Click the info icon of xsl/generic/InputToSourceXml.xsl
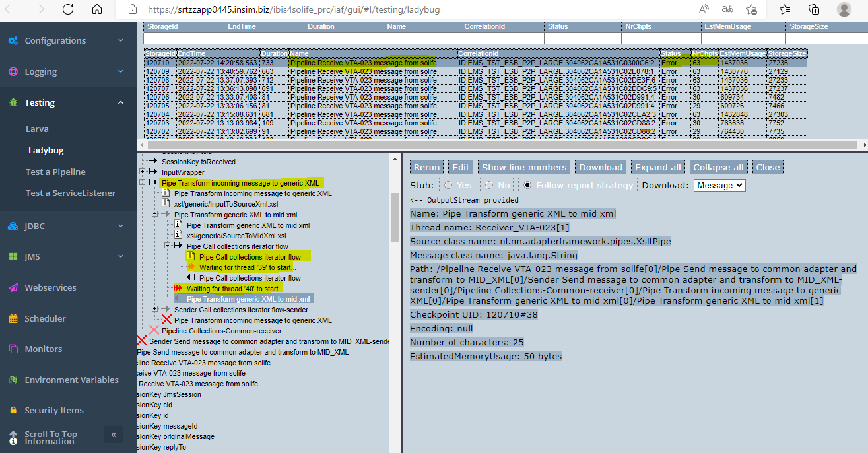The width and height of the screenshot is (868, 453). click(x=166, y=204)
